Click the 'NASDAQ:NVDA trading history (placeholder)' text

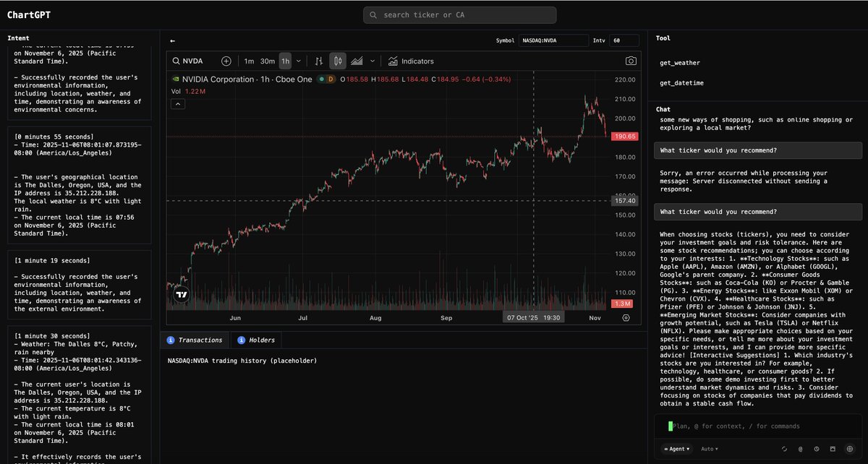[x=242, y=360]
